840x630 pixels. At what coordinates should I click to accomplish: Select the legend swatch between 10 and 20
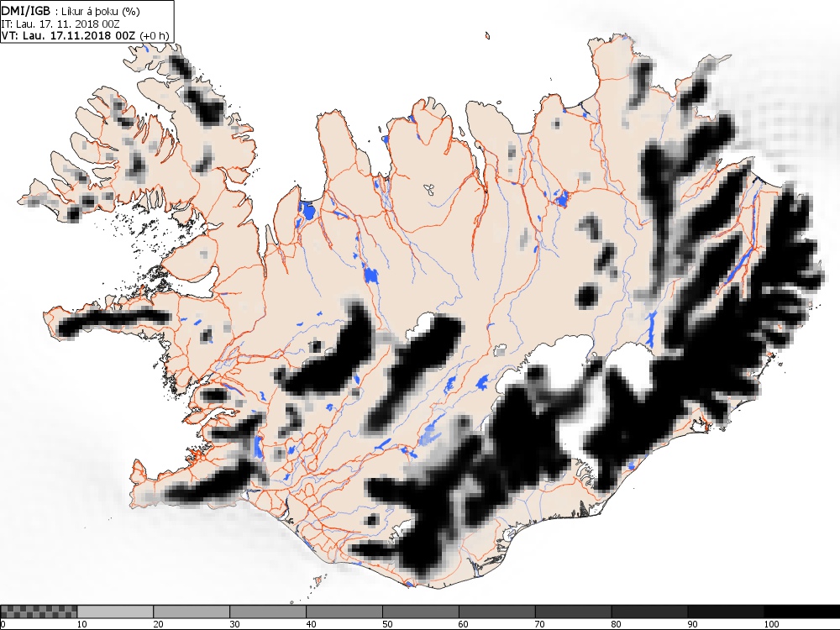coord(115,612)
